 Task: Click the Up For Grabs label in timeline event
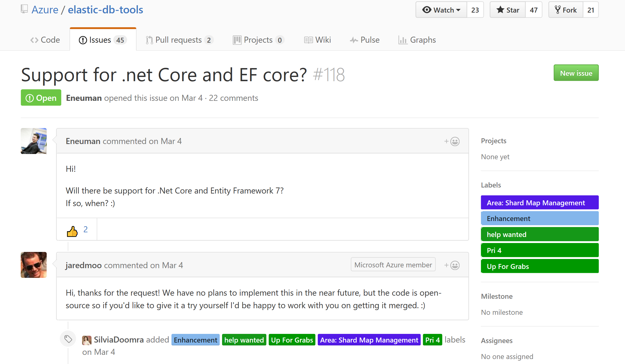pos(292,340)
